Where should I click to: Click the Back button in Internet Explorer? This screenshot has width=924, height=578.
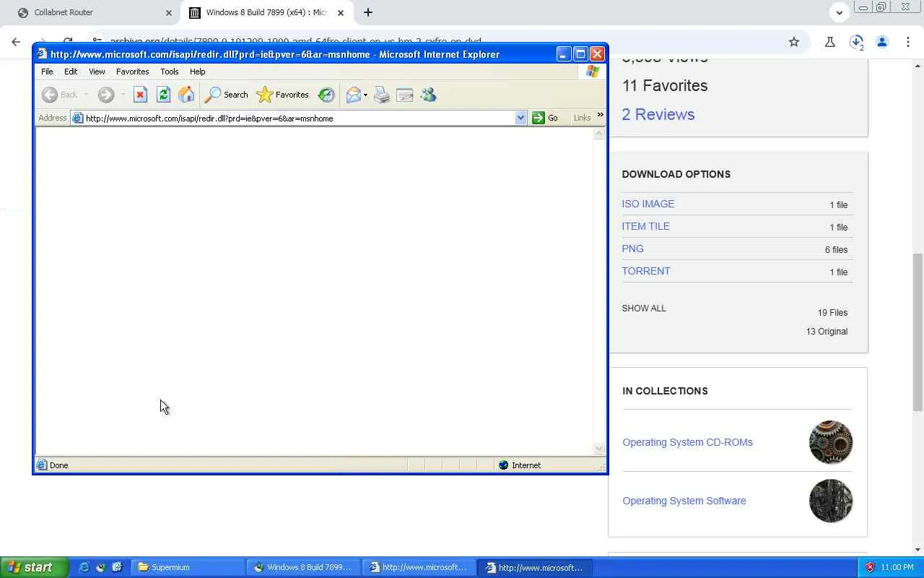pos(59,95)
